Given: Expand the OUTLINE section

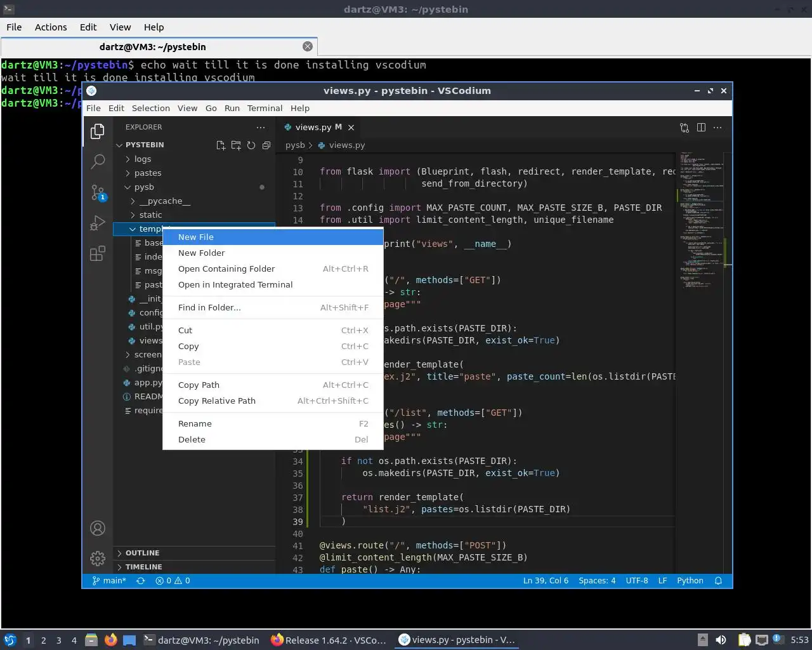Looking at the screenshot, I should tap(194, 553).
